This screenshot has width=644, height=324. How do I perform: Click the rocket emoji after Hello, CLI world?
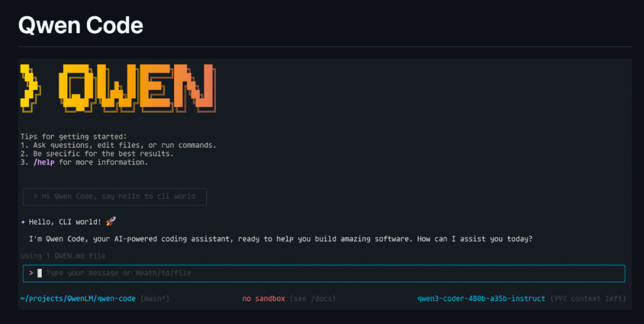coord(110,222)
